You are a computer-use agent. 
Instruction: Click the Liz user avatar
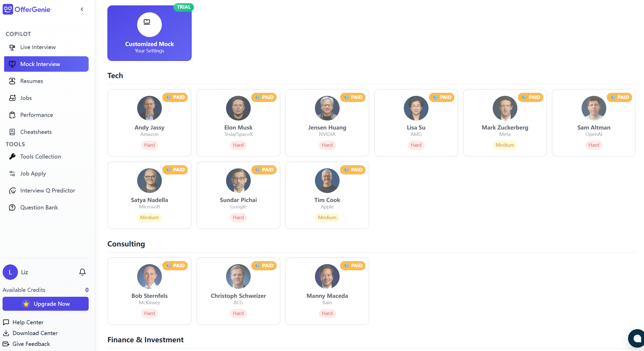[10, 272]
